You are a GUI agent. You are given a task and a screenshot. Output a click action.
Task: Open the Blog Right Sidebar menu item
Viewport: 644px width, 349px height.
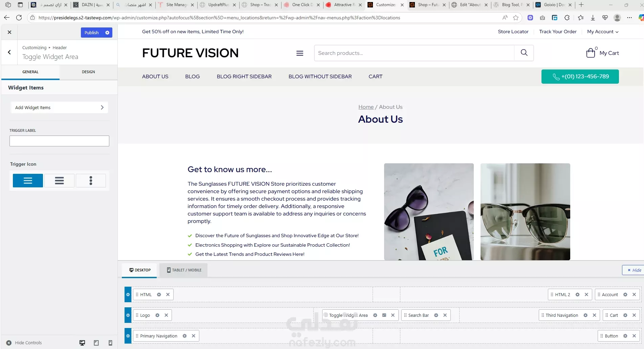244,77
